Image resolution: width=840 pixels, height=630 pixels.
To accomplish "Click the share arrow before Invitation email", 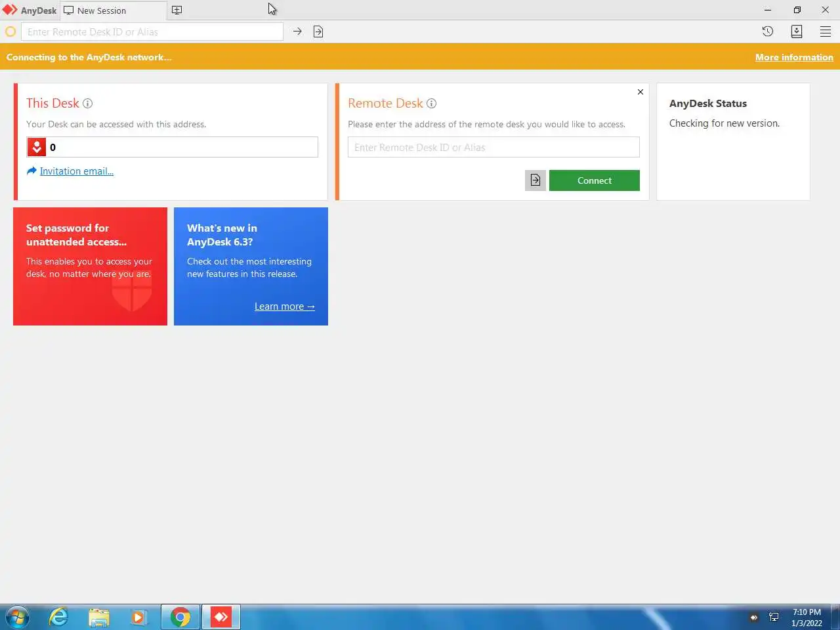I will pos(31,171).
